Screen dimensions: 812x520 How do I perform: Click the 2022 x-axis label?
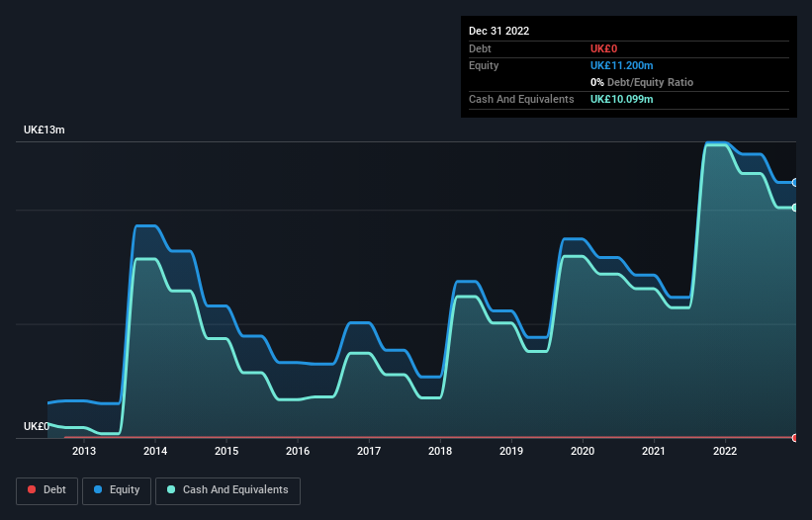coord(725,451)
